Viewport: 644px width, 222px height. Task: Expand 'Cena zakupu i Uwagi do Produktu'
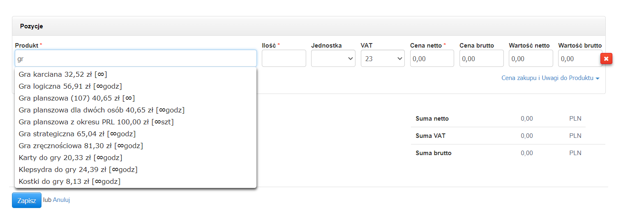[550, 78]
